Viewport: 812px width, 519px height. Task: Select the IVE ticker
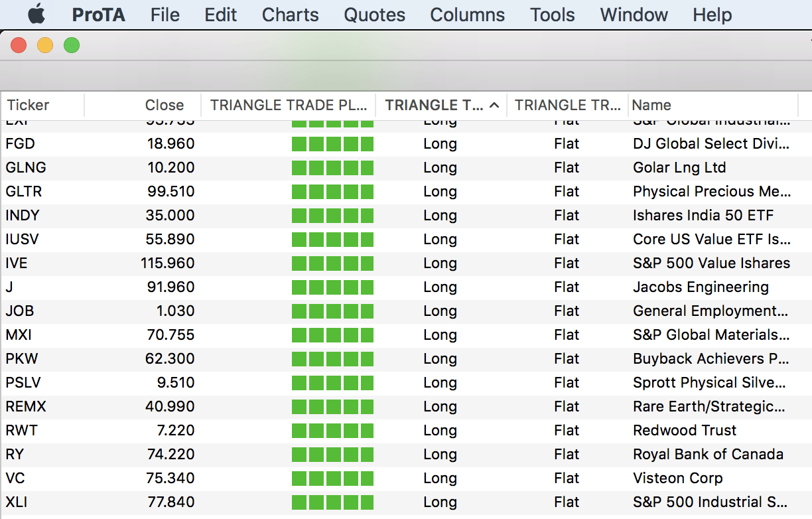pyautogui.click(x=17, y=263)
